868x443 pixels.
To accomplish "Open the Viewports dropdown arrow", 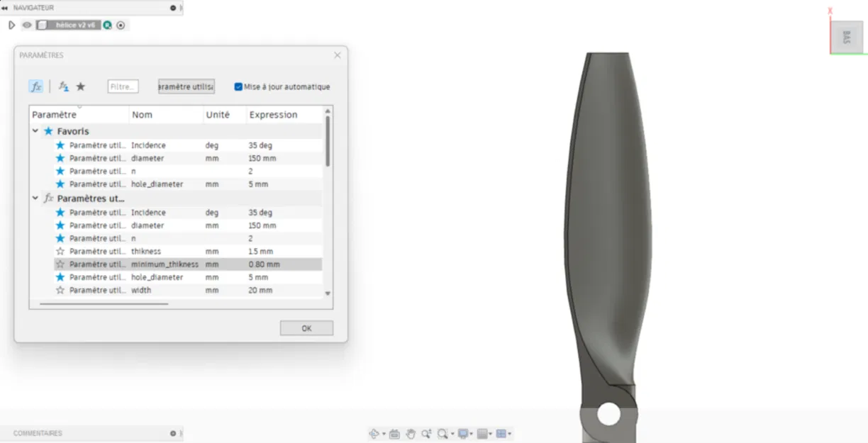I will 509,433.
